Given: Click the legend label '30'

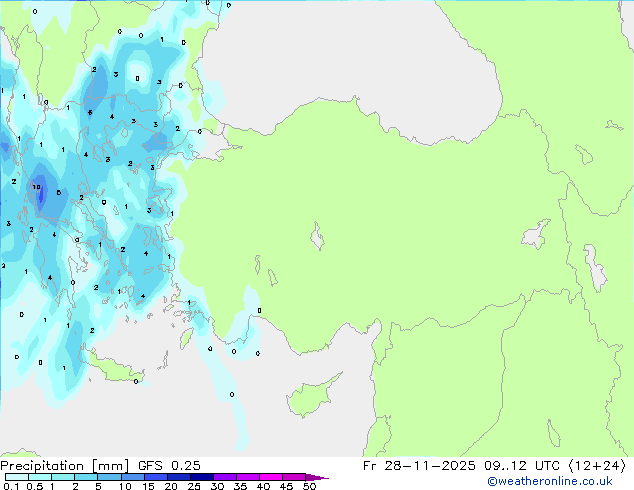Looking at the screenshot, I should pyautogui.click(x=217, y=486).
